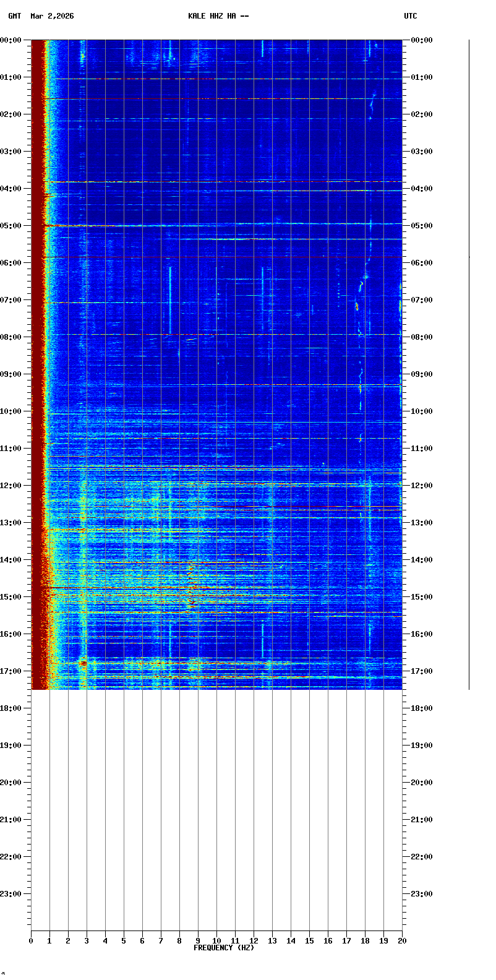Click the 12:00 marker on the UTC axis
This screenshot has height=980, width=496.
pos(421,486)
